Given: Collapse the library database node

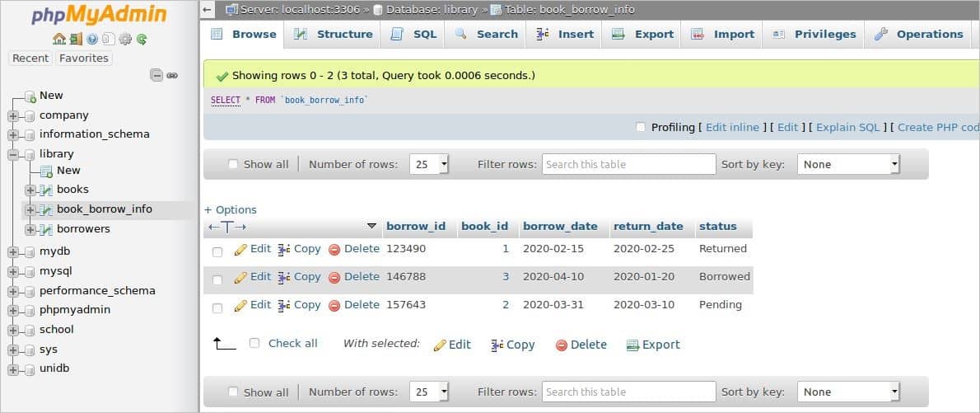Looking at the screenshot, I should [x=13, y=154].
